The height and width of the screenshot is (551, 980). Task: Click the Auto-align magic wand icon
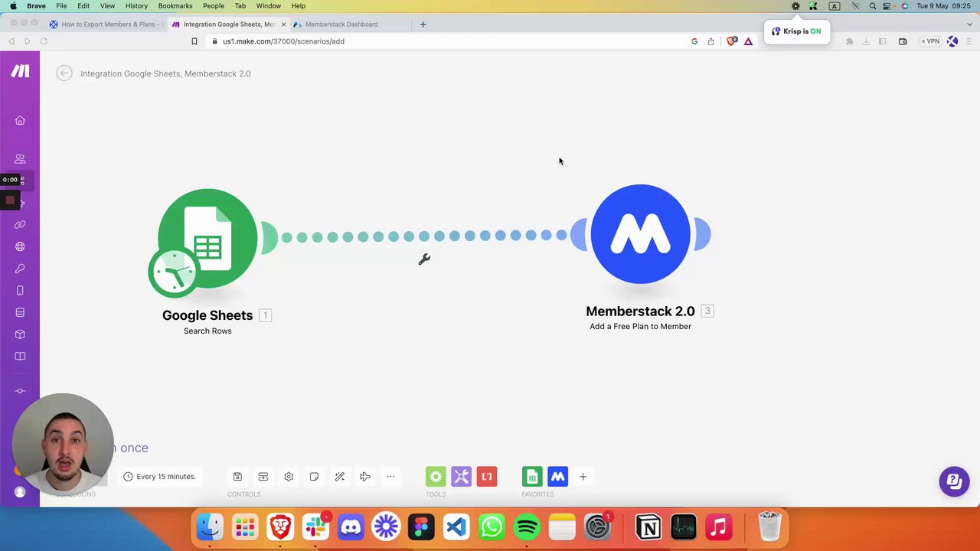tap(339, 477)
